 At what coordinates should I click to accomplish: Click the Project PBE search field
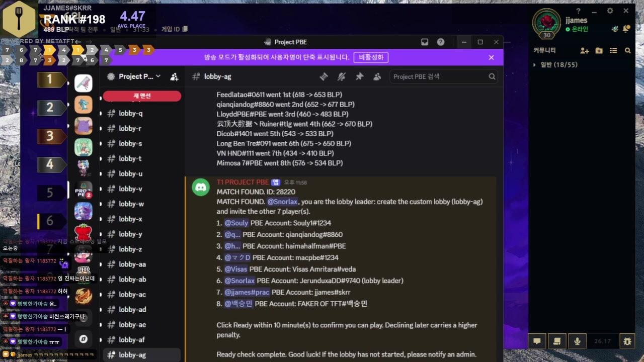coord(443,76)
